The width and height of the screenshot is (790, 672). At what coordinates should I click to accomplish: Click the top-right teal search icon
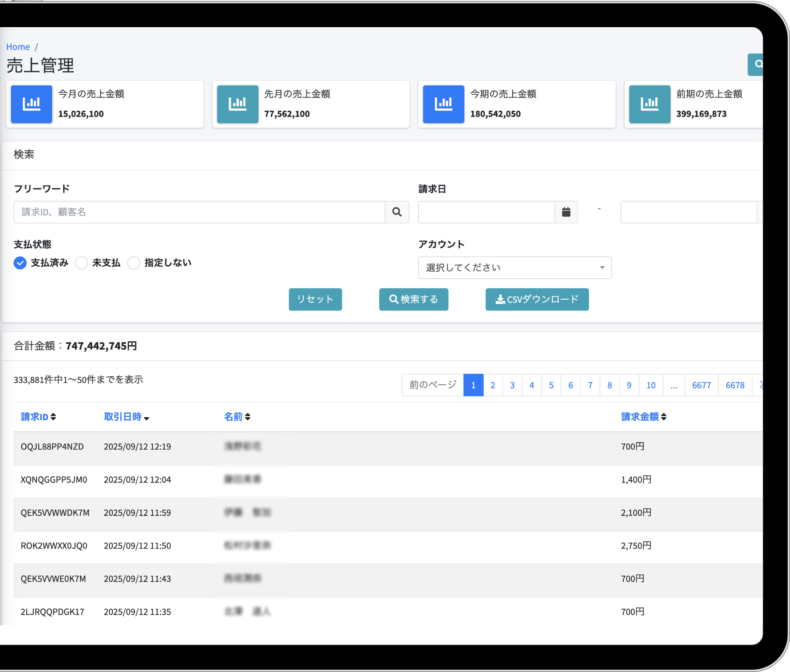pyautogui.click(x=757, y=64)
